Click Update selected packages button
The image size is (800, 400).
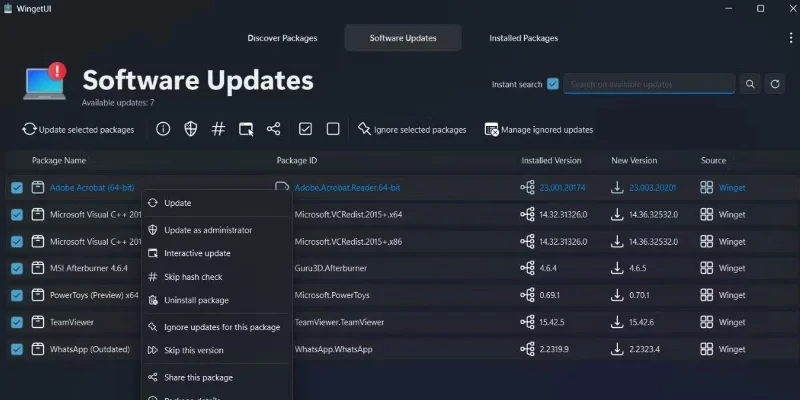[x=78, y=130]
